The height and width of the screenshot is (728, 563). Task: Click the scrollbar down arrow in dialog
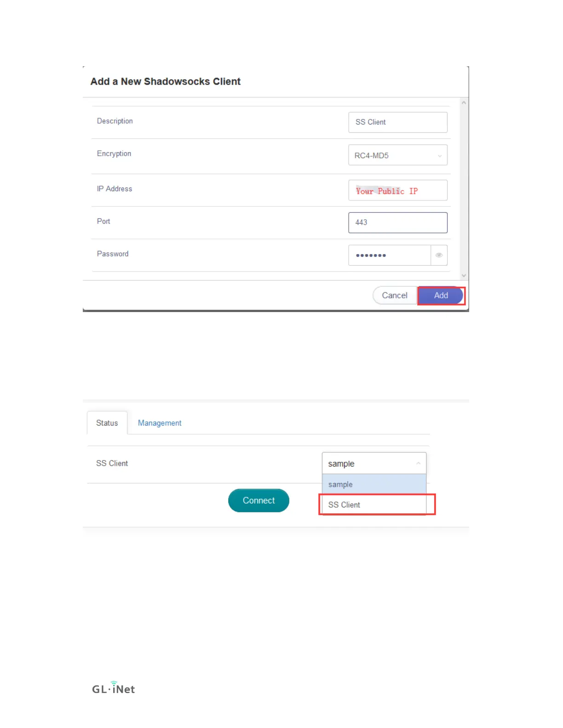tap(464, 275)
